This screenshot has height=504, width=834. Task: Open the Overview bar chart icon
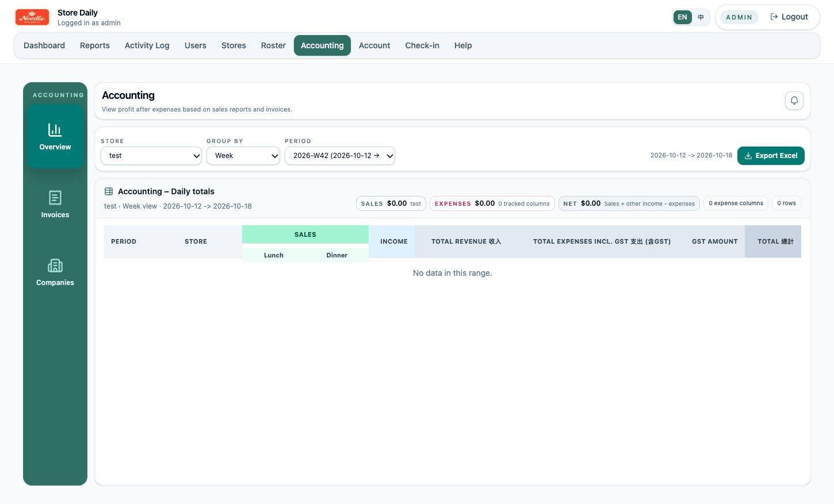pos(55,130)
